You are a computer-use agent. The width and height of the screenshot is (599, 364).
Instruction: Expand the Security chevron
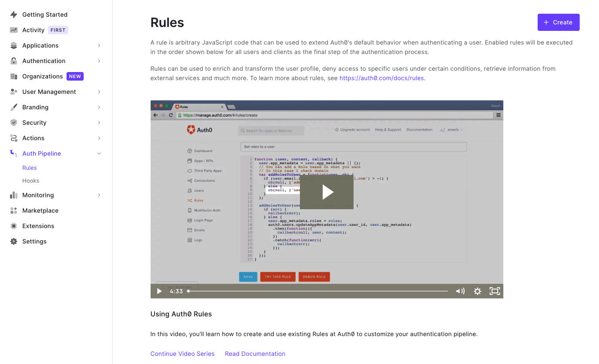(99, 123)
